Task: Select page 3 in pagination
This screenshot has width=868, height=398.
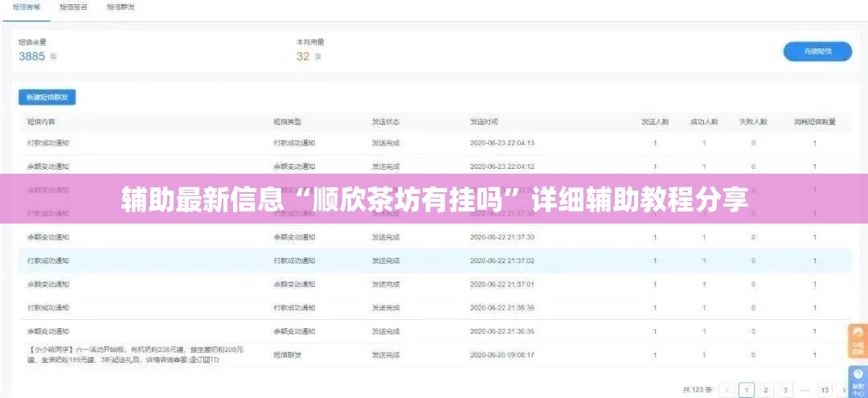Action: [x=785, y=390]
